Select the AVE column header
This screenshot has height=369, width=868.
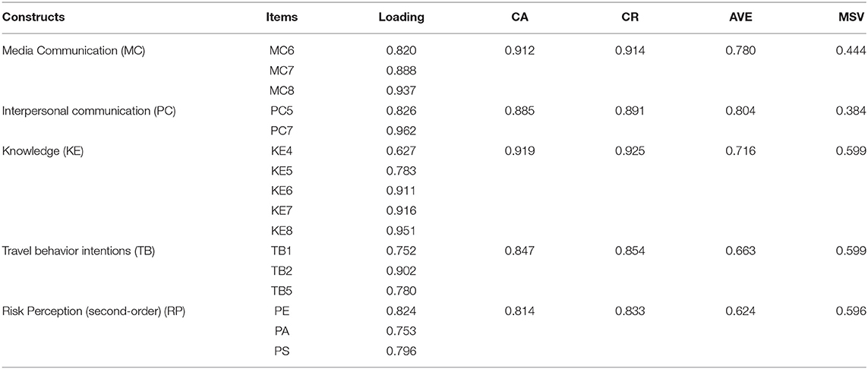[741, 17]
